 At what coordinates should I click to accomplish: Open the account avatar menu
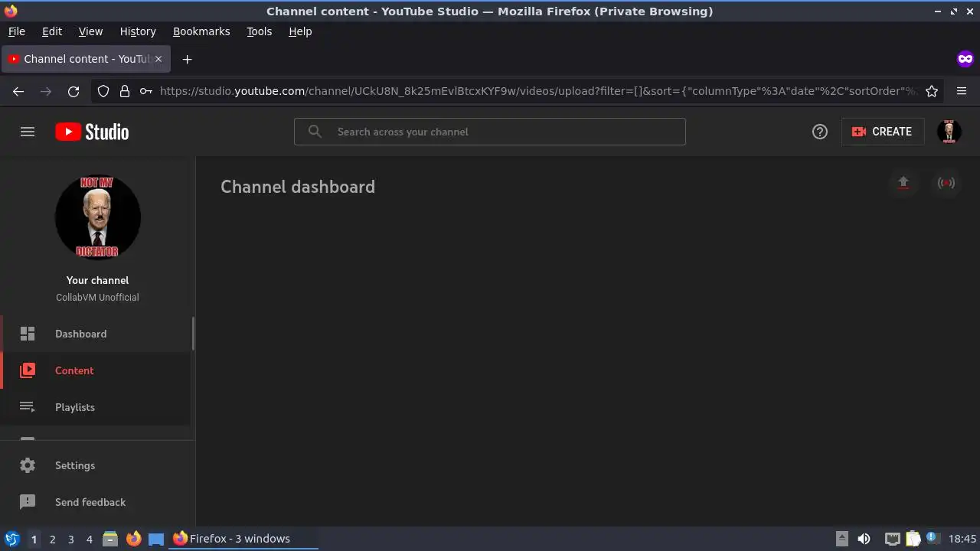click(x=949, y=132)
